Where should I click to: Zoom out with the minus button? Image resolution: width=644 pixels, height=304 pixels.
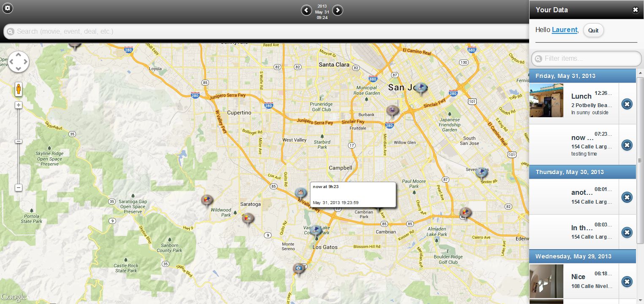tap(19, 188)
